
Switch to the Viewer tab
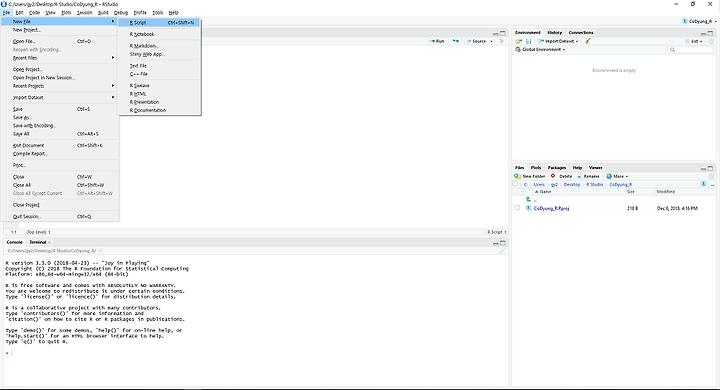(x=595, y=168)
